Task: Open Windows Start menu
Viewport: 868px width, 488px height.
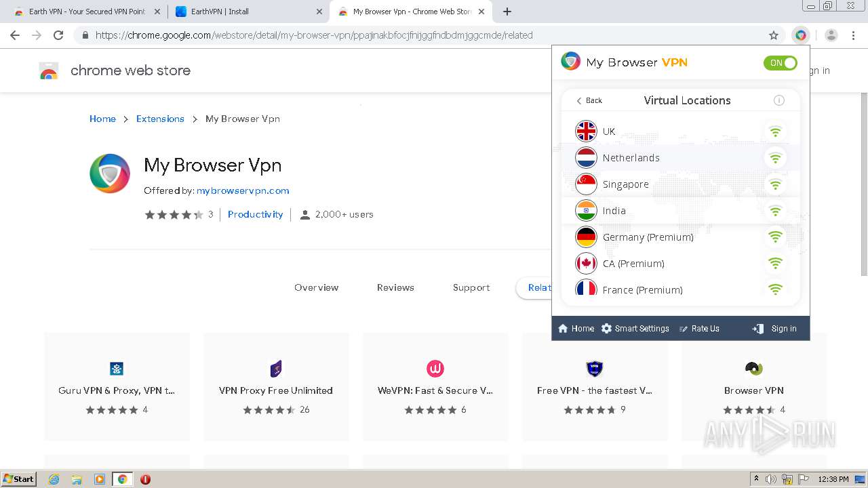Action: 19,479
